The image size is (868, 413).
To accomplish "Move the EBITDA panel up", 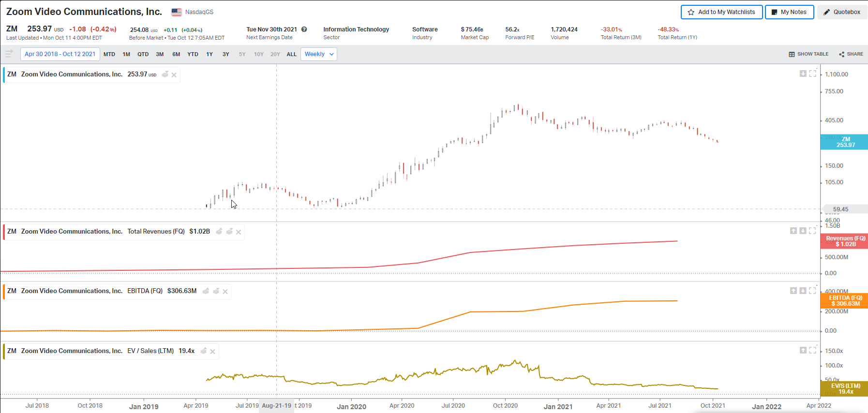I will [x=793, y=291].
